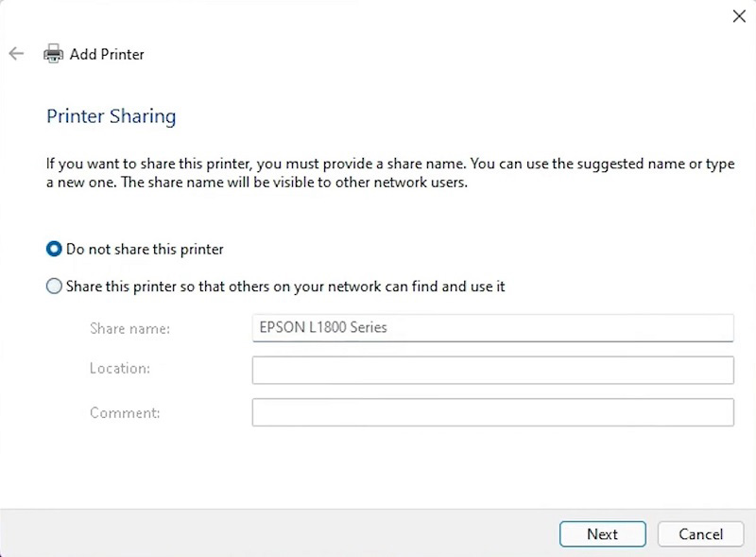Close the Add Printer wizard window
The width and height of the screenshot is (756, 557).
[x=739, y=16]
